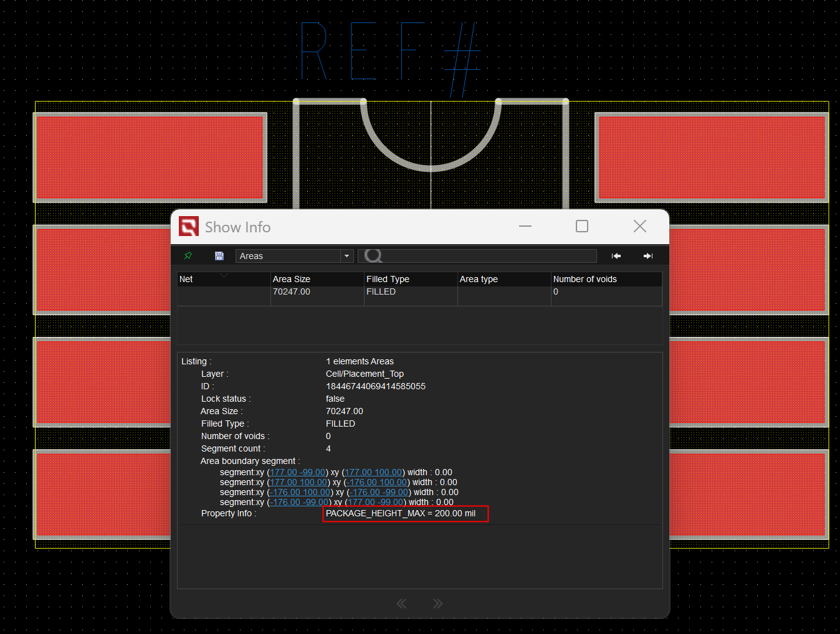Image resolution: width=840 pixels, height=634 pixels.
Task: Open coordinate link 177.00 100.00 in second segment
Action: 298,482
